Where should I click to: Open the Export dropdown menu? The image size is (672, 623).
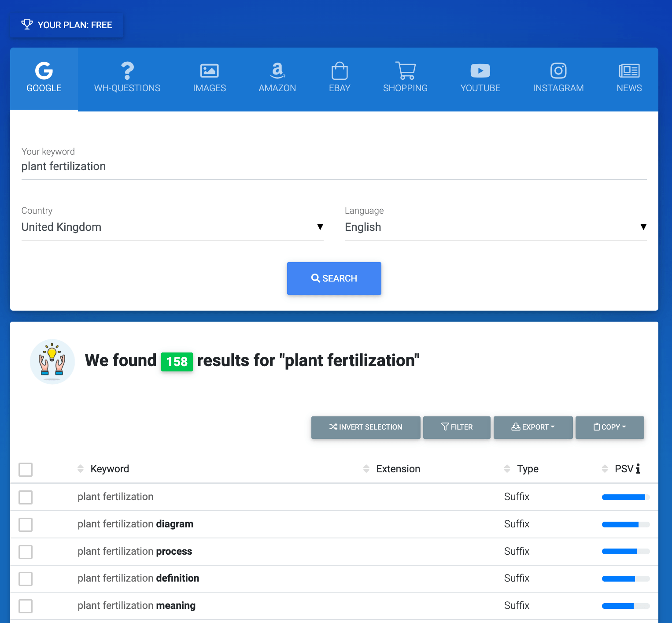pyautogui.click(x=533, y=427)
